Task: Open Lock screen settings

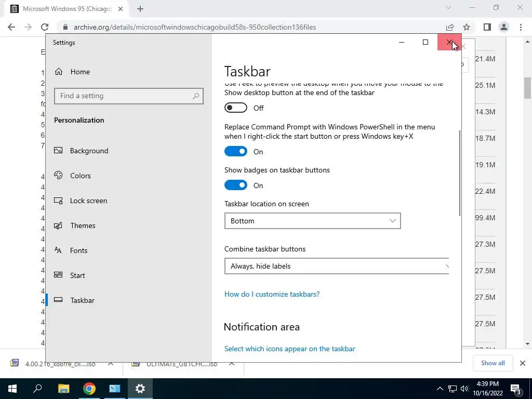Action: coord(81,201)
